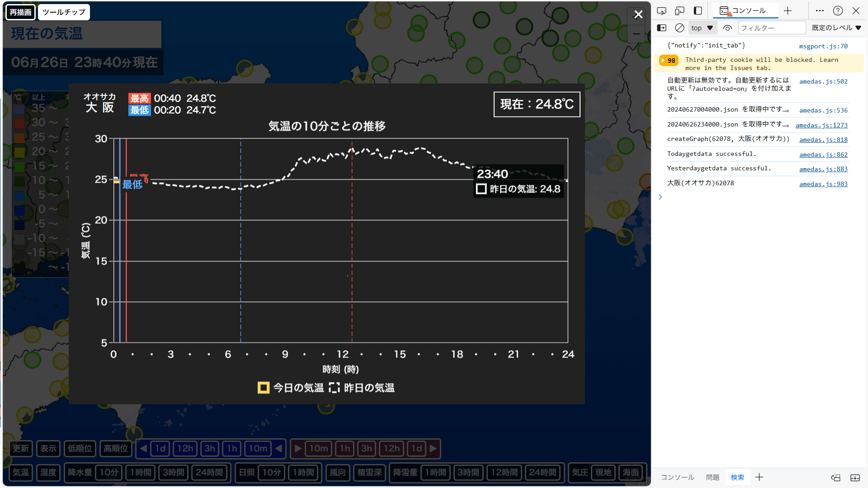868x488 pixels.
Task: Open DevTools three-dots customize menu
Action: point(820,11)
